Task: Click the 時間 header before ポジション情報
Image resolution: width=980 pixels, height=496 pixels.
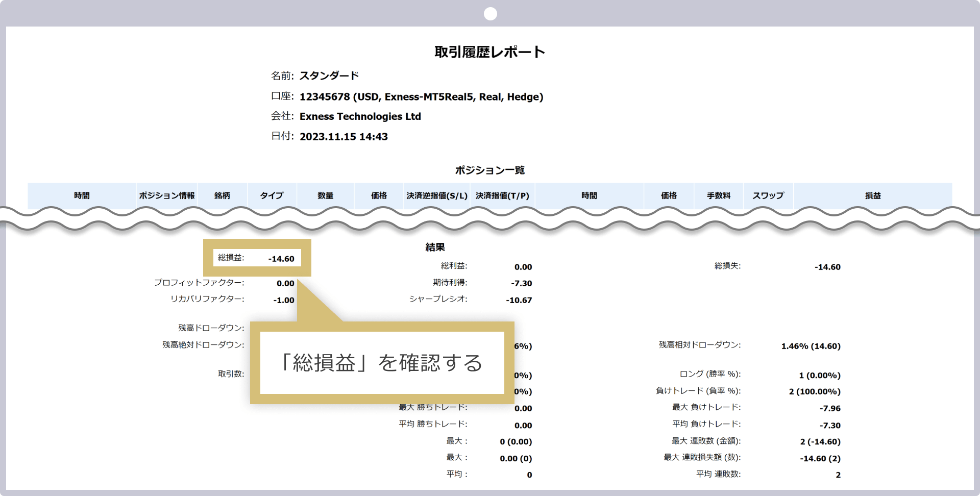Action: 82,195
